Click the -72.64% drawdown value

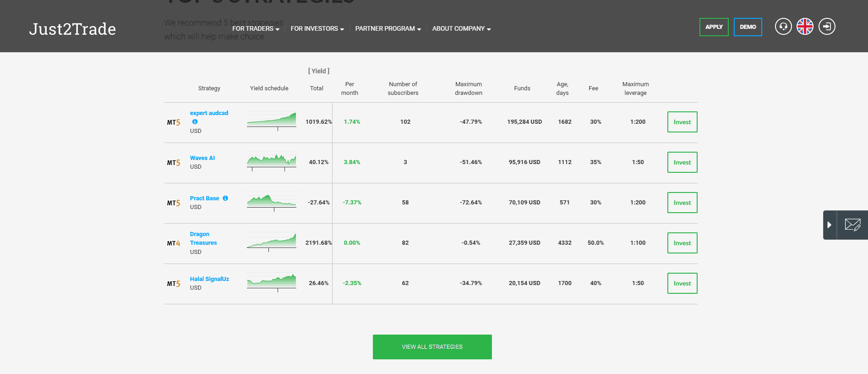[x=471, y=203]
